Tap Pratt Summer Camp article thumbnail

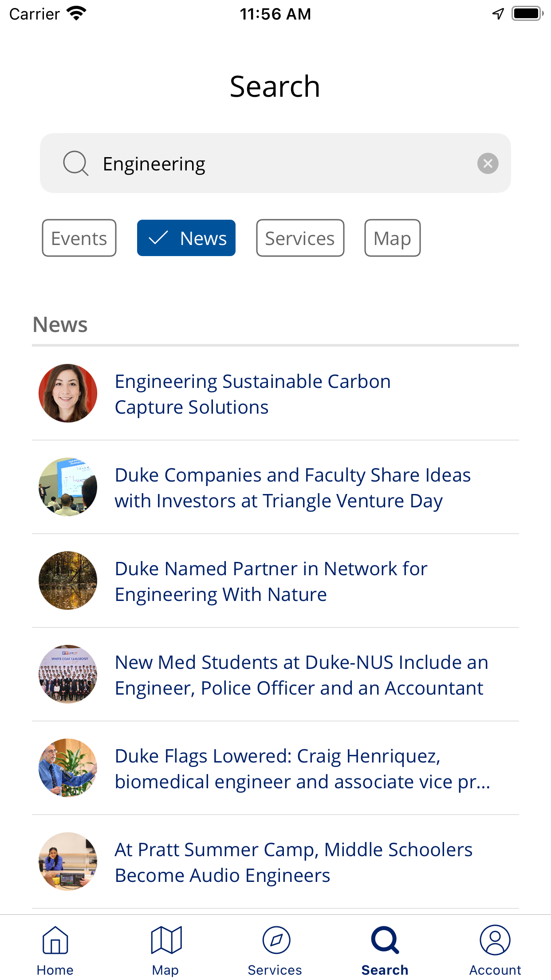coord(68,861)
